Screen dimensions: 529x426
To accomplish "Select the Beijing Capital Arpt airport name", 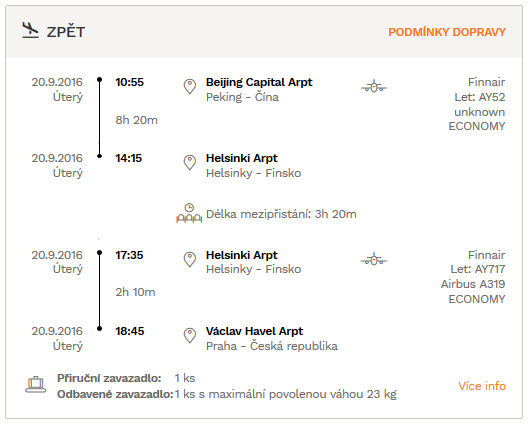I will pos(259,82).
